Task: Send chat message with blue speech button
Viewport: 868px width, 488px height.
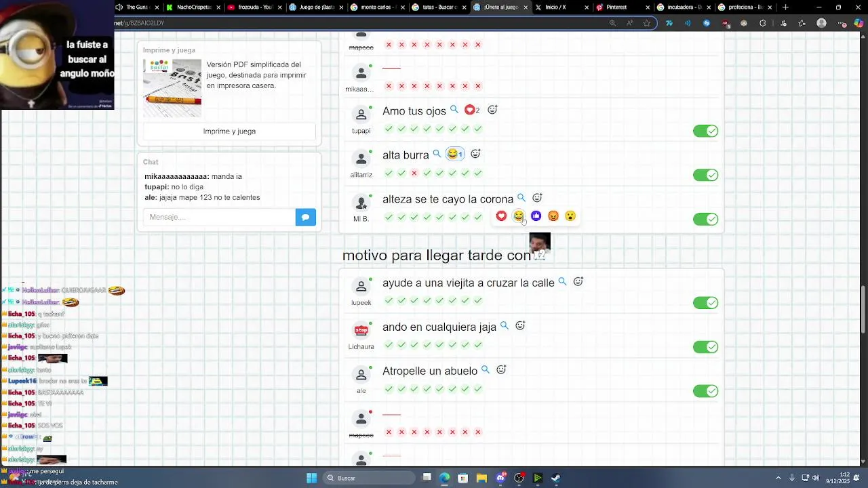Action: 306,217
